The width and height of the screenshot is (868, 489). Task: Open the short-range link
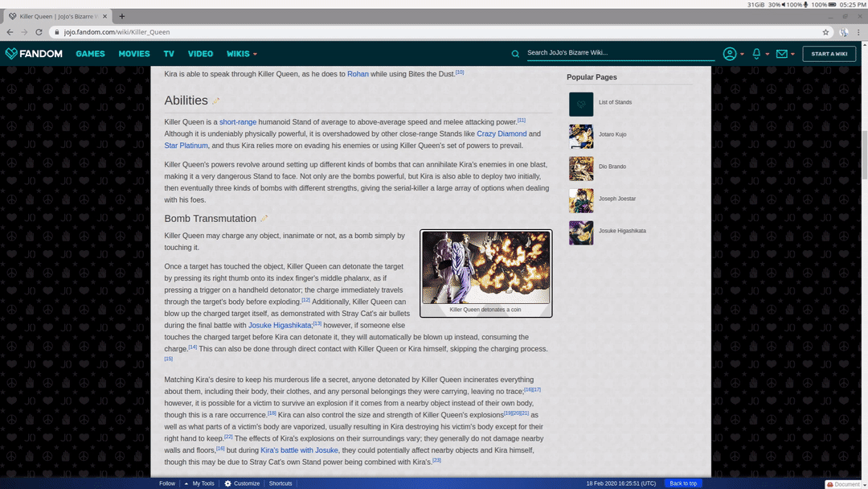click(237, 121)
